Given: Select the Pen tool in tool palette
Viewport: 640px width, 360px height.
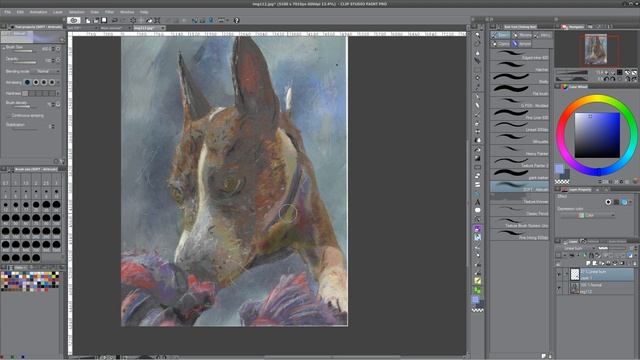Looking at the screenshot, I should (478, 97).
